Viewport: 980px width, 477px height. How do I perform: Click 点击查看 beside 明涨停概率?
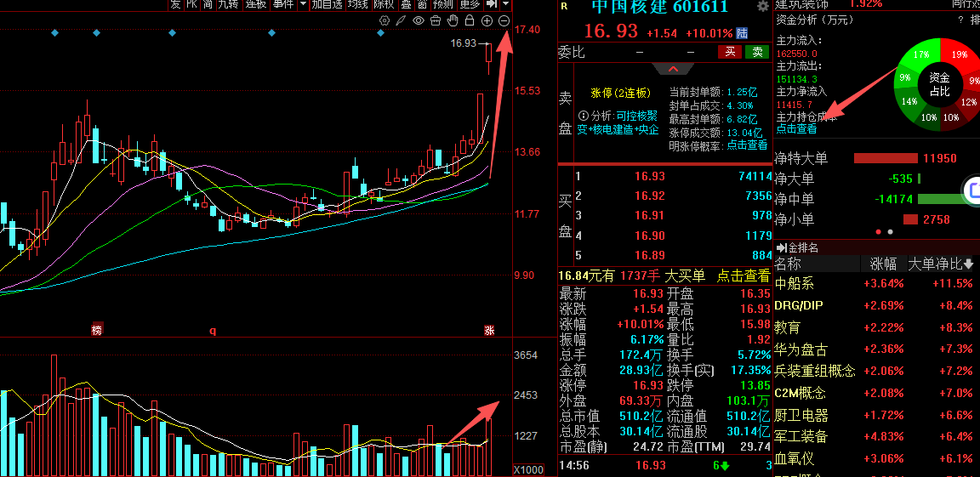coord(747,145)
